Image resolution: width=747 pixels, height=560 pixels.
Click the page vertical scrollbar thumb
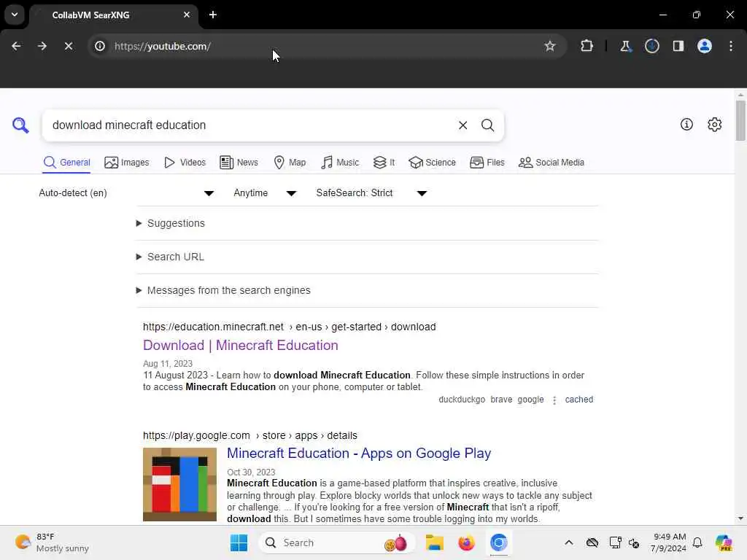(740, 120)
